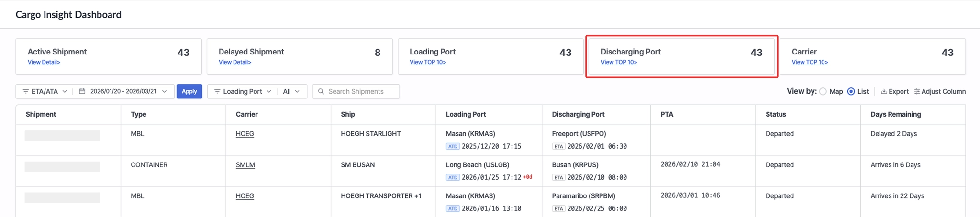The height and width of the screenshot is (217, 980).
Task: Open the All ports dropdown
Action: pos(291,91)
